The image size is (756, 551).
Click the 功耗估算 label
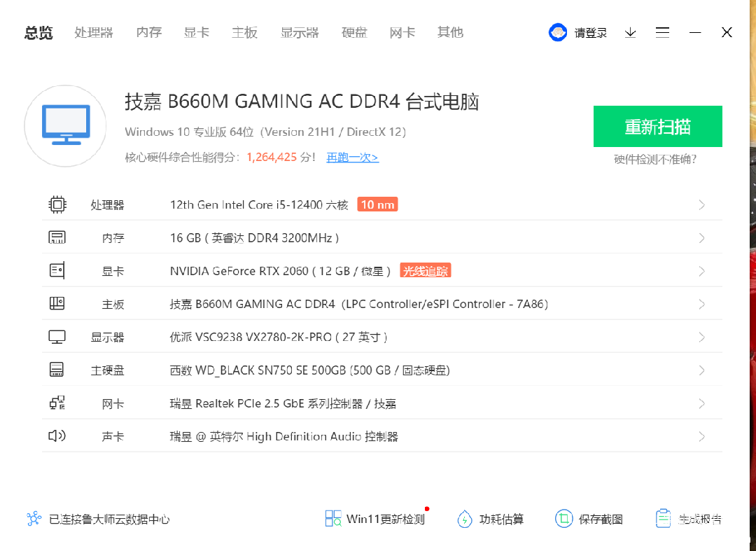[x=501, y=519]
